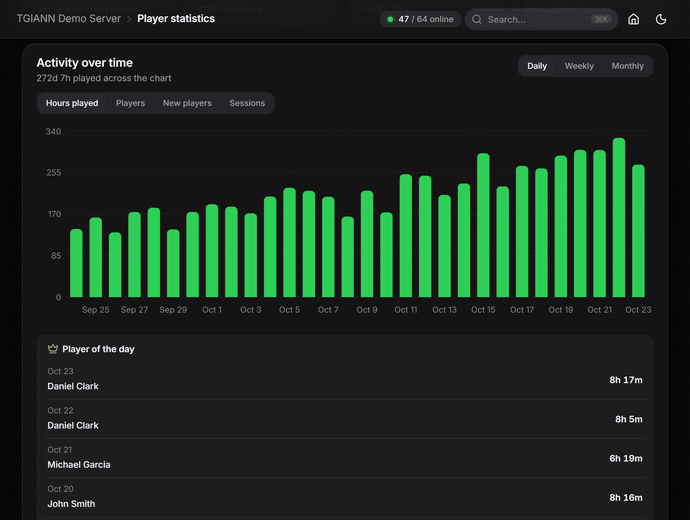Click the 8h 16m playtime value
690x520 pixels.
626,498
